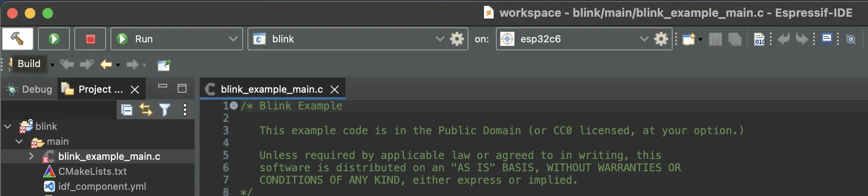This screenshot has height=196, width=868.
Task: Open Project Explorer view menu (three dots)
Action: 185,109
